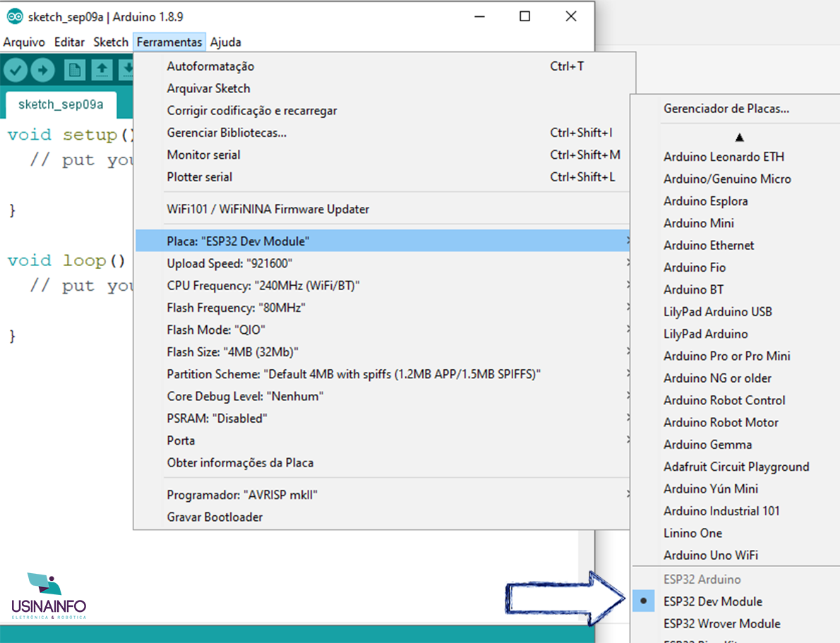Select Arduino Ethernet board
This screenshot has width=840, height=643.
[x=736, y=246]
